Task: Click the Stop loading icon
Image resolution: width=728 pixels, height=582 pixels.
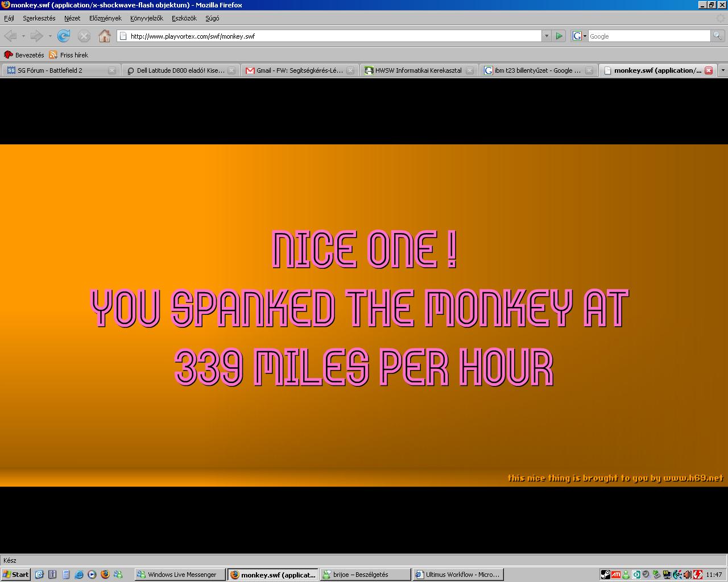Action: [84, 36]
